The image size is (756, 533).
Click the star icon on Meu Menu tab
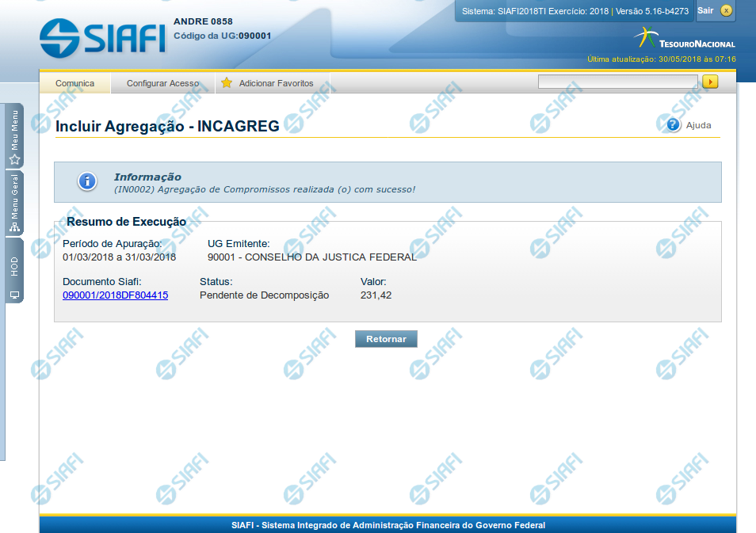pyautogui.click(x=14, y=159)
